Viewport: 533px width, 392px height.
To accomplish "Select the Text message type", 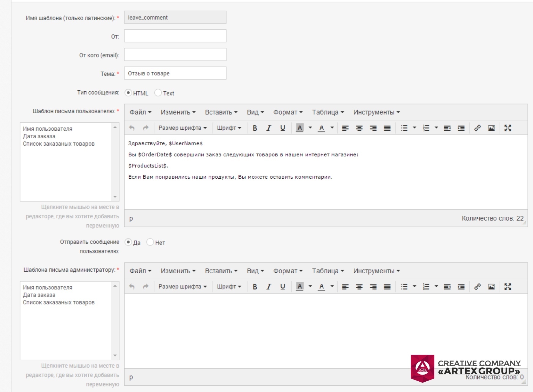I will coord(158,93).
